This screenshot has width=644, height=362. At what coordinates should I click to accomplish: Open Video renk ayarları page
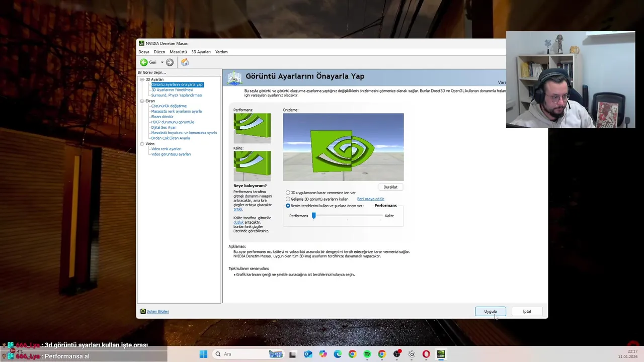coord(167,149)
